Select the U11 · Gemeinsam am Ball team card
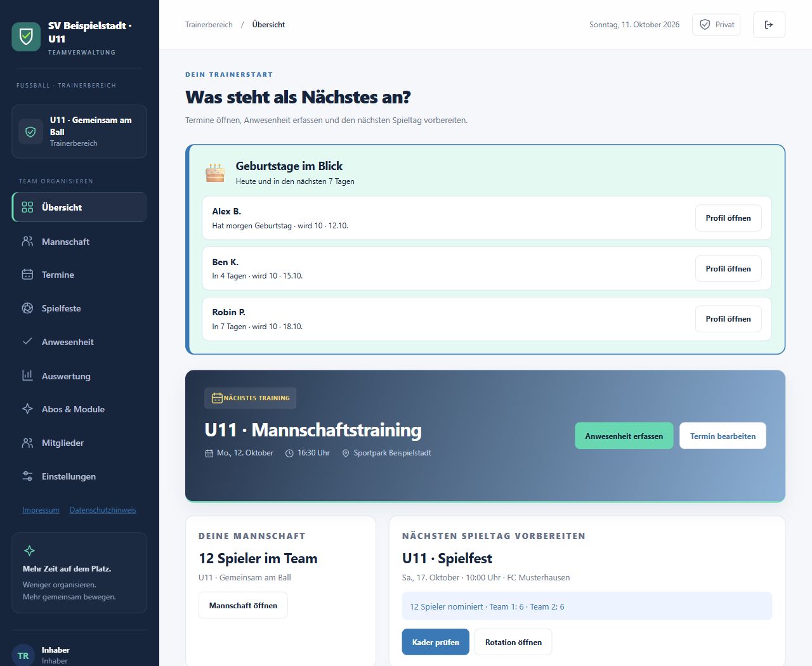 tap(79, 131)
